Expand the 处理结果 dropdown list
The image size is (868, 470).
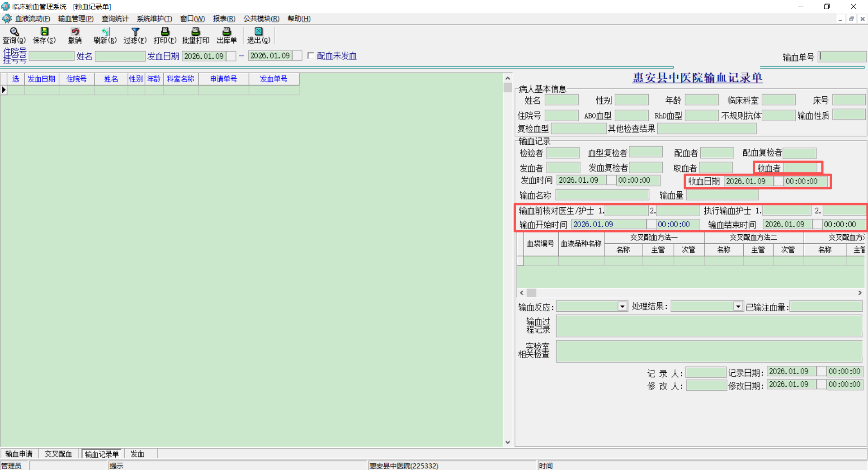coord(738,307)
